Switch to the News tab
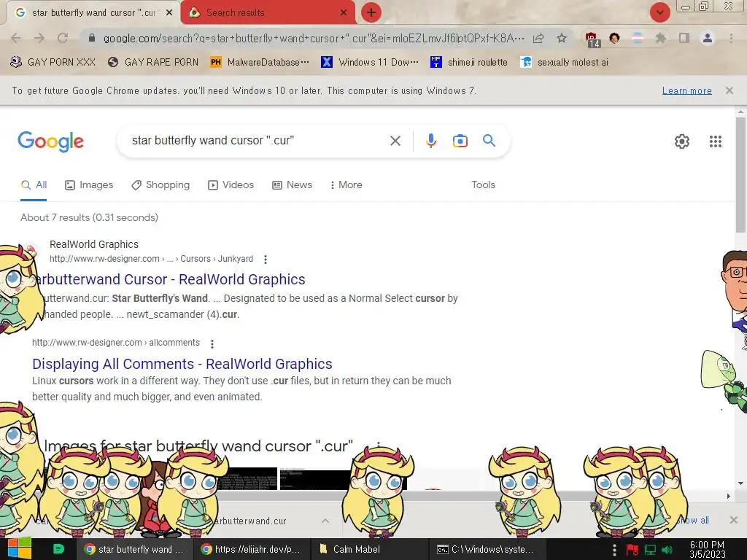Viewport: 747px width, 560px height. tap(292, 184)
